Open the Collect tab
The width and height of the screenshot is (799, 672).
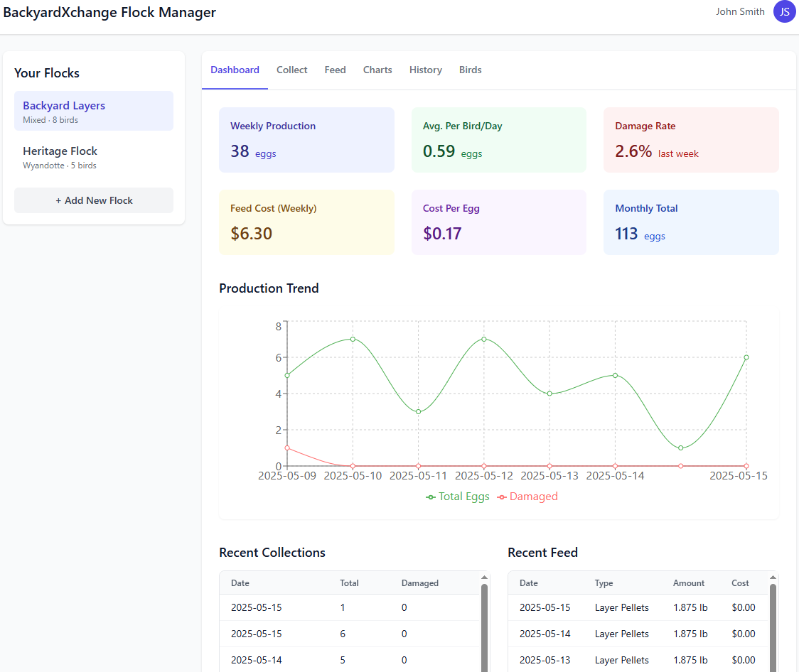[x=292, y=70]
